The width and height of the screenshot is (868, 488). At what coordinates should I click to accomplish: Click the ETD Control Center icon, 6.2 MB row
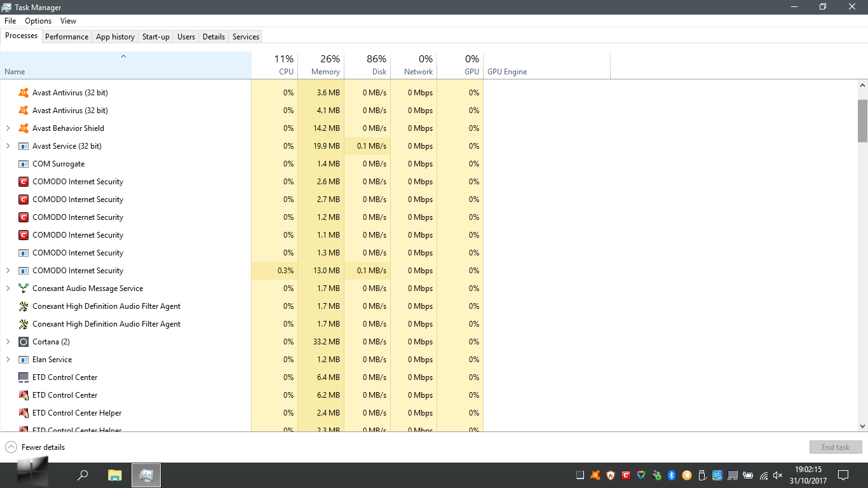[x=24, y=395]
